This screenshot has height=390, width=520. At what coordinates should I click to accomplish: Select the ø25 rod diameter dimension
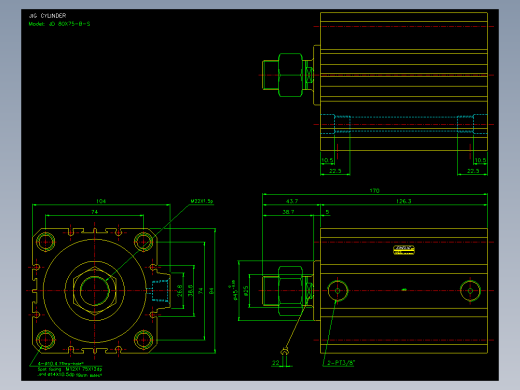246,291
